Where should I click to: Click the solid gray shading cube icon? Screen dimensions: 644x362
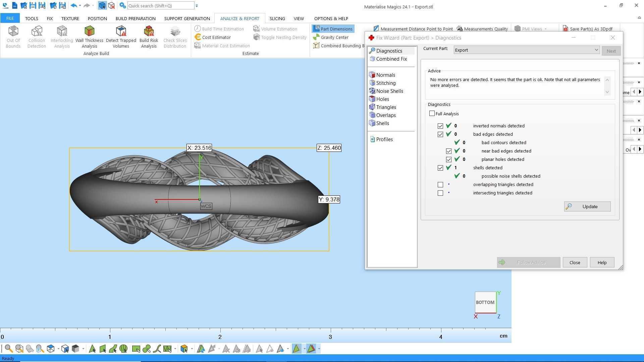coord(75,349)
